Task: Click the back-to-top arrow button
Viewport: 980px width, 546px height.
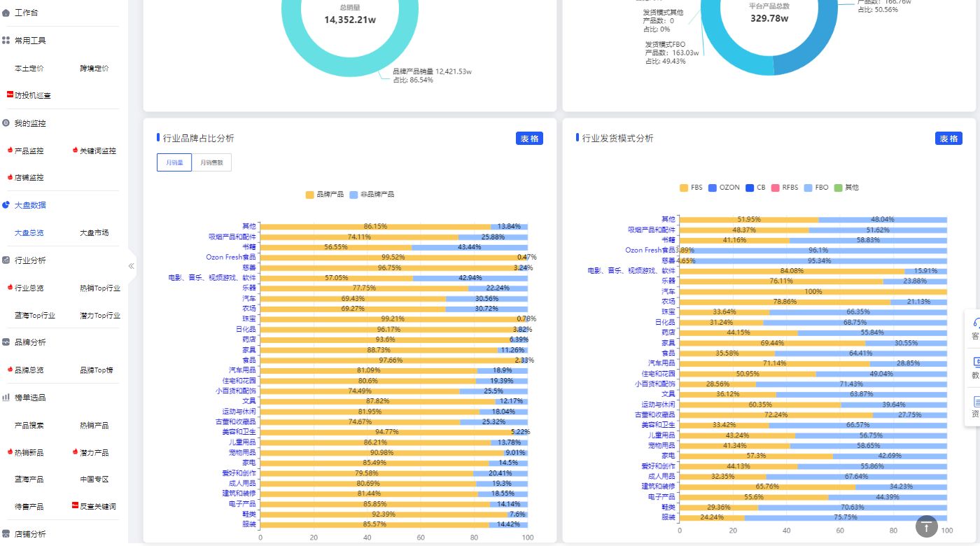Action: [x=926, y=526]
